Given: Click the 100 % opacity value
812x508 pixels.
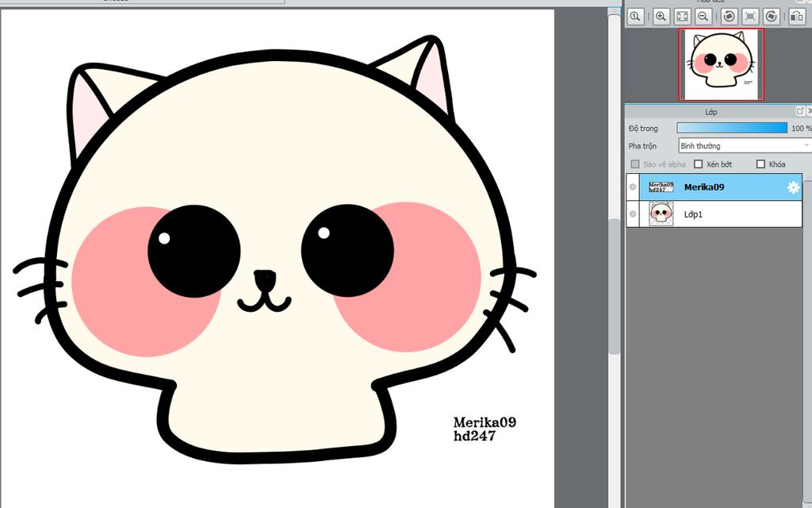Looking at the screenshot, I should 801,128.
